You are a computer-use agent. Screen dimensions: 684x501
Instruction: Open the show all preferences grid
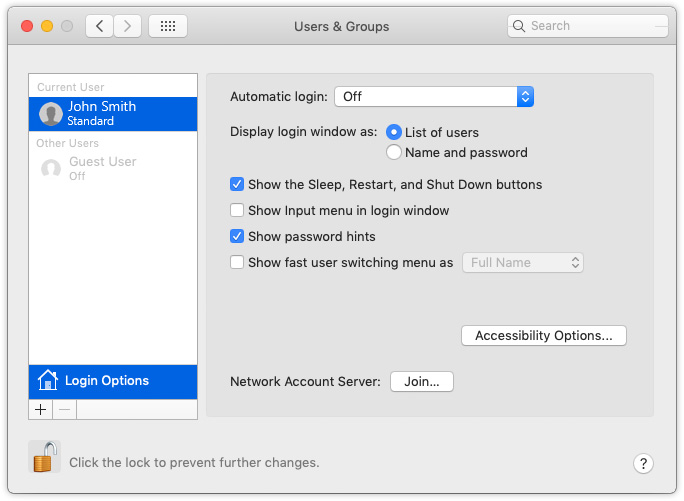coord(168,26)
